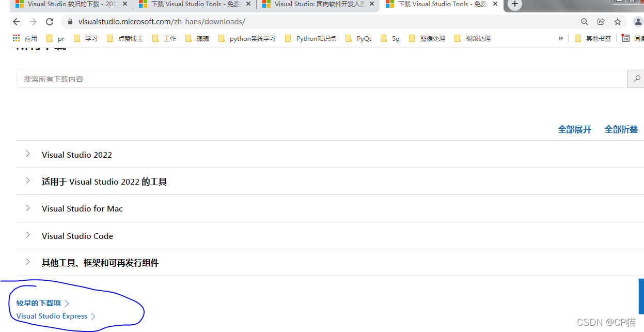This screenshot has height=332, width=644.
Task: Close the Visual Studio 较旧的下载 tab
Action: (124, 4)
